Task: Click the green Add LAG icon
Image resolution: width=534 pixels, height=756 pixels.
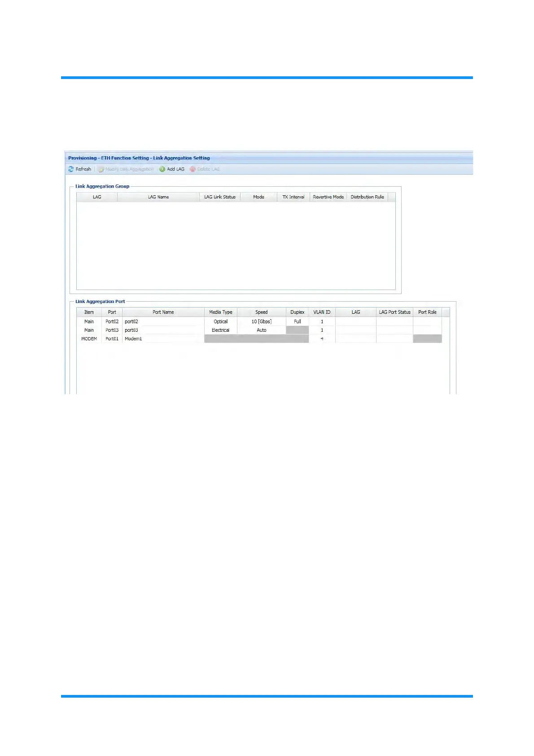Action: pyautogui.click(x=162, y=169)
